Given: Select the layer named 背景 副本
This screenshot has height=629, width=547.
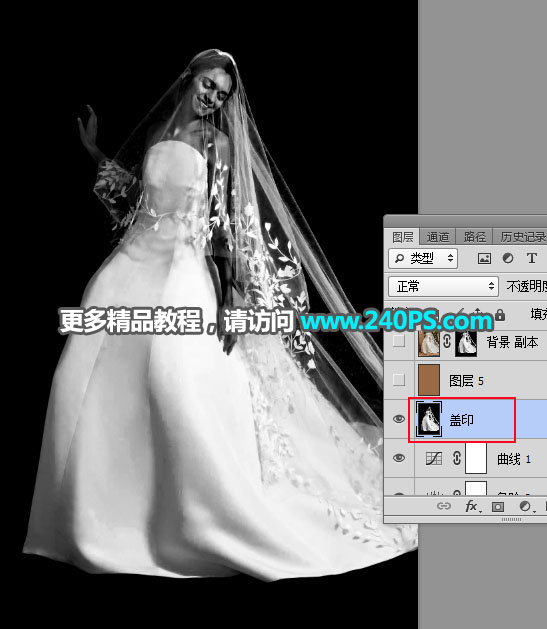Looking at the screenshot, I should click(512, 342).
